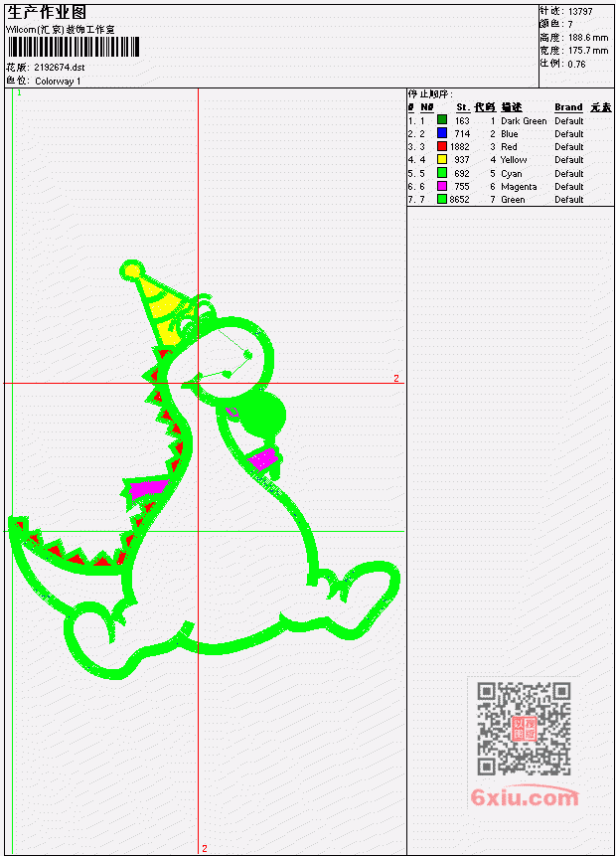Click the Yellow description text
616x856 pixels.
tap(514, 160)
